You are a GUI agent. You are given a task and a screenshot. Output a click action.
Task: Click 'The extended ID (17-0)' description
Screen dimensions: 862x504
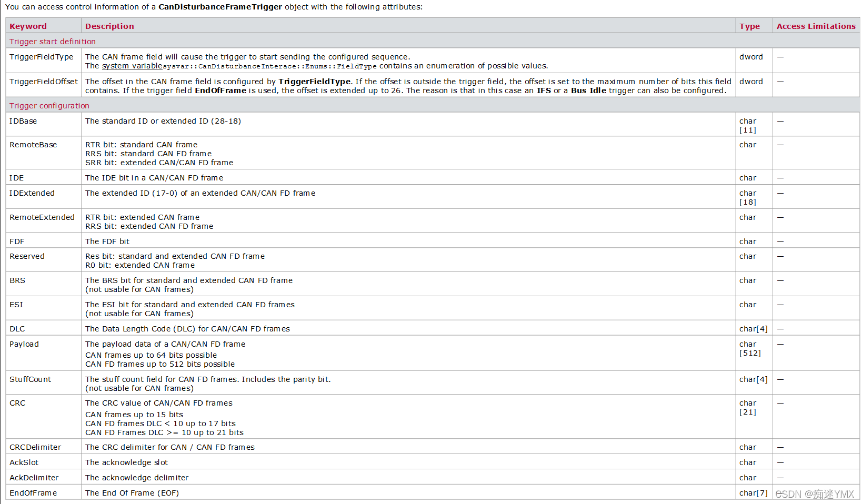tap(201, 193)
